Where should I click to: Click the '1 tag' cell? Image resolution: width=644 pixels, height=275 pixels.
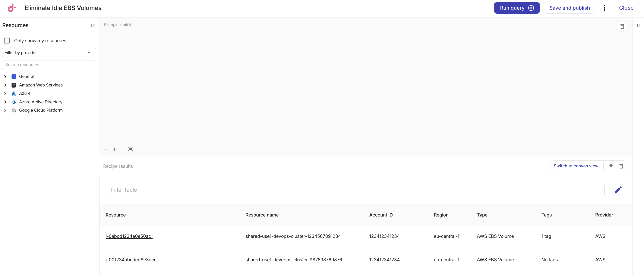click(x=546, y=236)
